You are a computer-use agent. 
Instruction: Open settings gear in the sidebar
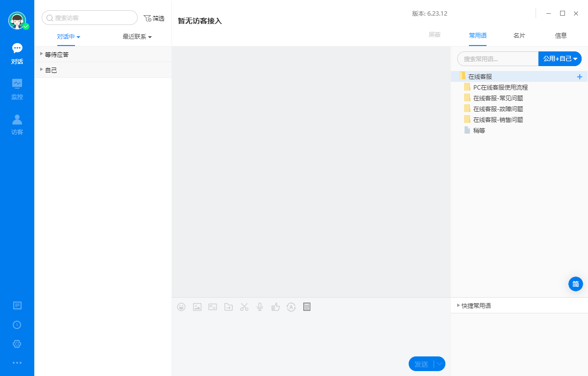tap(17, 344)
